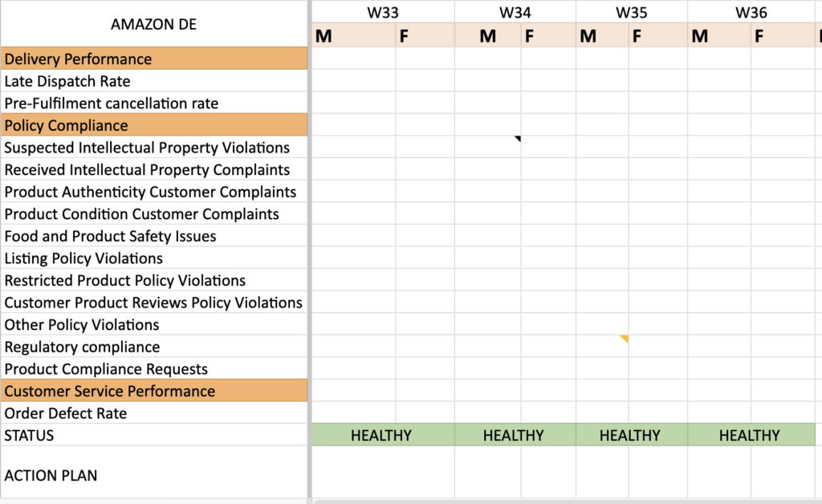The width and height of the screenshot is (822, 504).
Task: Select the M column header under W35
Action: [602, 35]
